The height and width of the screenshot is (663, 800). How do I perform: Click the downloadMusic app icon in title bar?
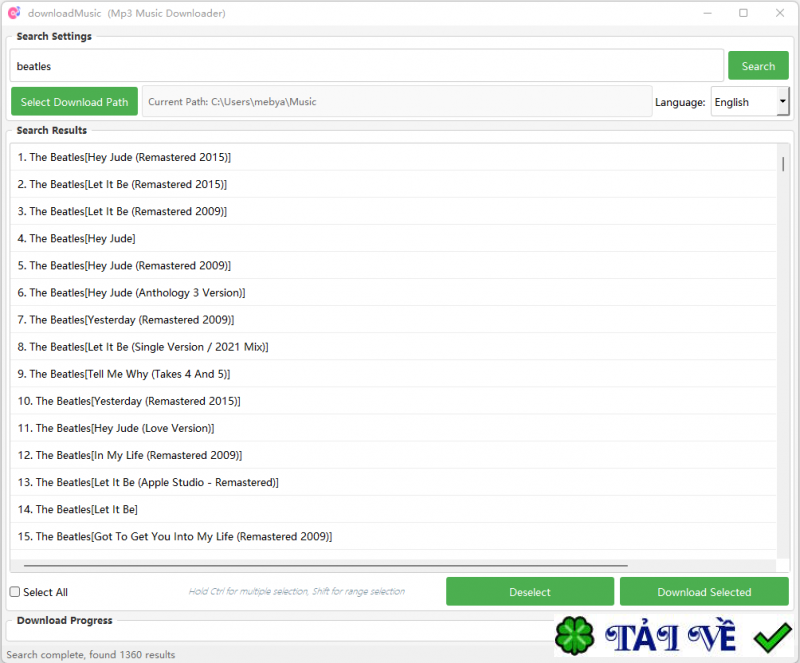tap(14, 13)
